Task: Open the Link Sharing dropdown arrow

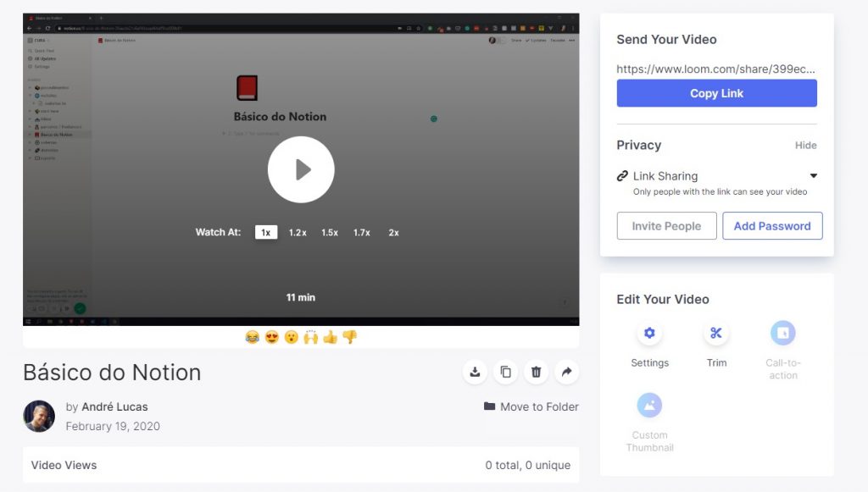Action: [x=813, y=176]
